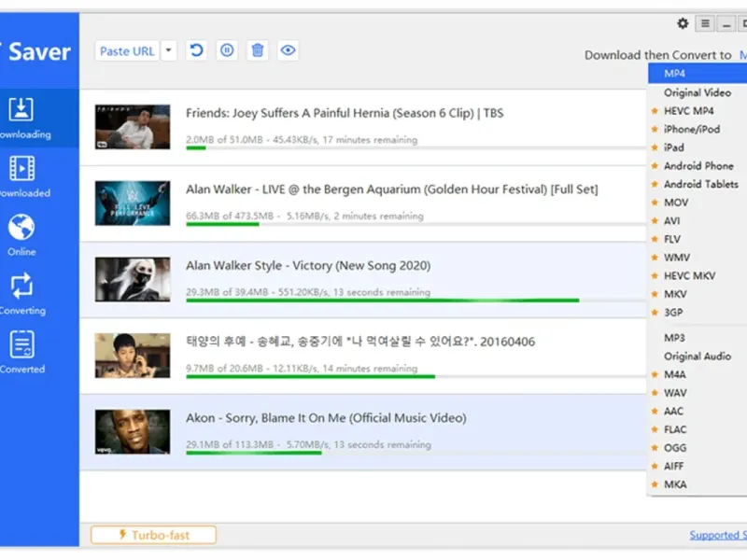Choose MKV format option
The height and width of the screenshot is (560, 747).
[698, 294]
